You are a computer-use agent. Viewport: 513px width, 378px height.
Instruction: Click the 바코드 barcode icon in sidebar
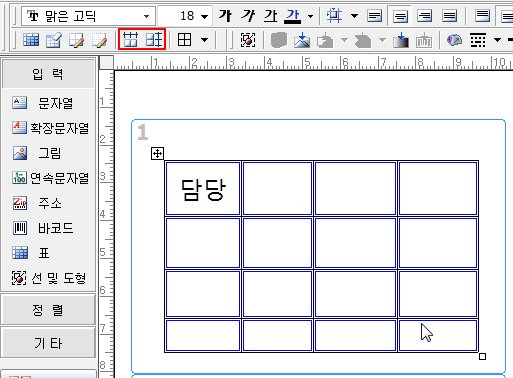coord(20,228)
